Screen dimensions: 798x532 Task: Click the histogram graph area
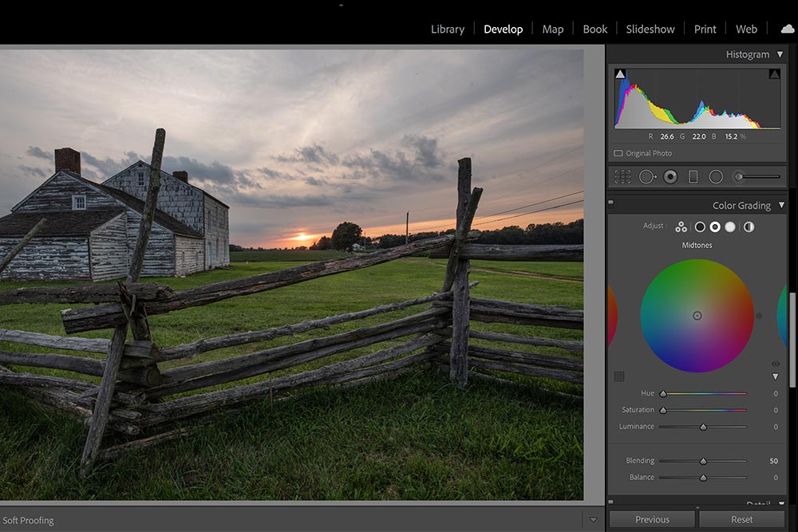pos(697,99)
